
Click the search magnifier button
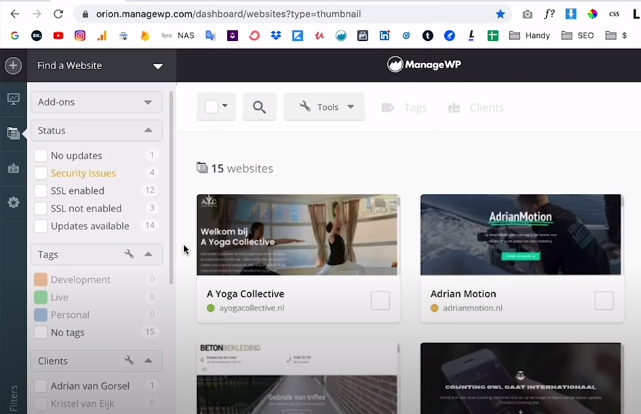point(259,107)
